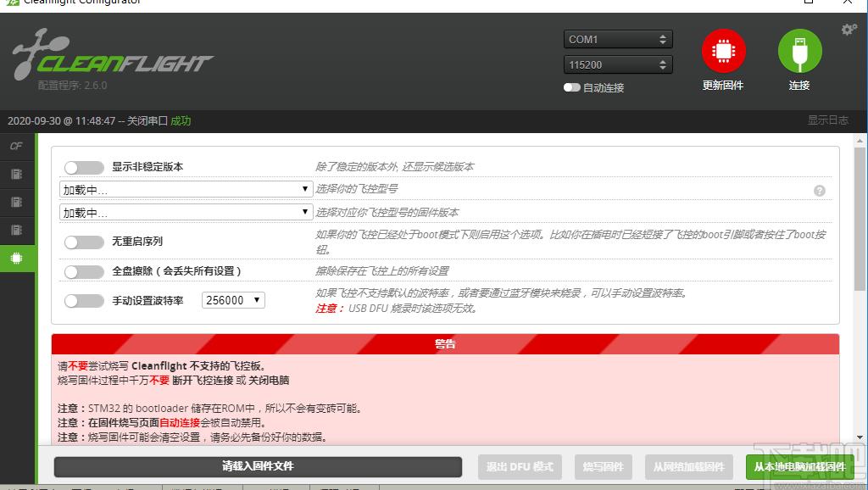This screenshot has width=868, height=490.
Task: Open the flight controller board dropdown
Action: click(x=186, y=189)
